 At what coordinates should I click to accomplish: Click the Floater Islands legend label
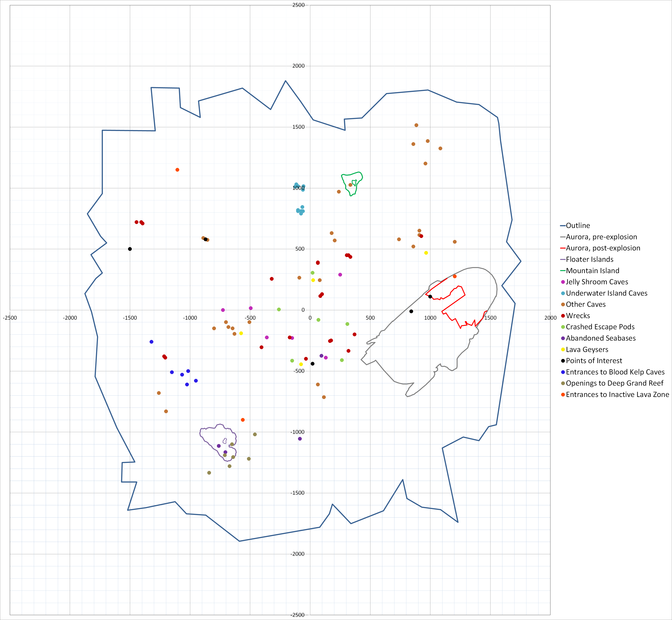589,259
